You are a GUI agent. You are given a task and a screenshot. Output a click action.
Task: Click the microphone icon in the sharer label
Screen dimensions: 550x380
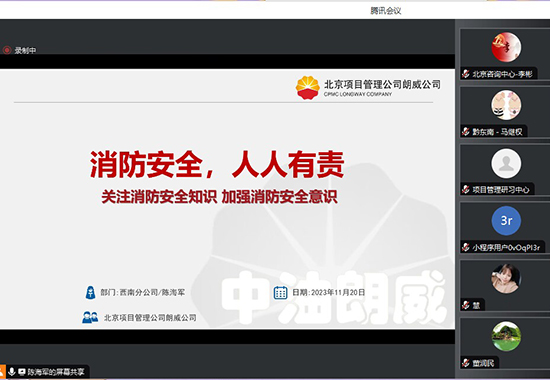[x=12, y=372]
